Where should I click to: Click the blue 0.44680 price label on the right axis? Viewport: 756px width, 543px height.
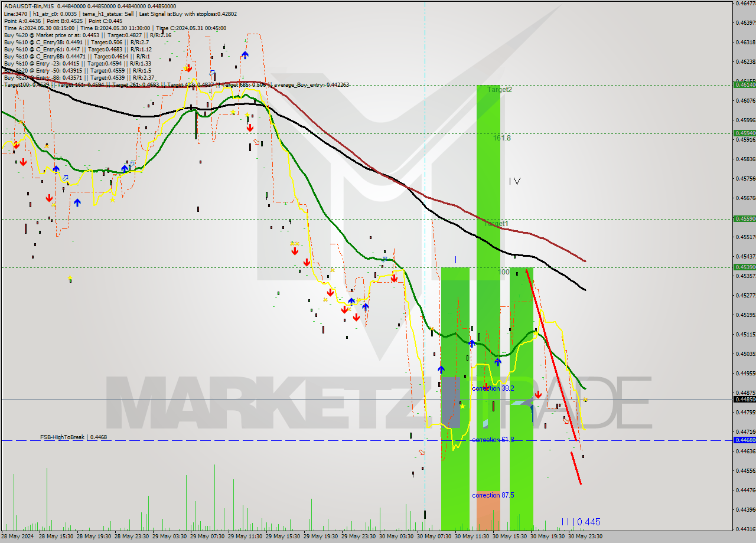point(744,440)
